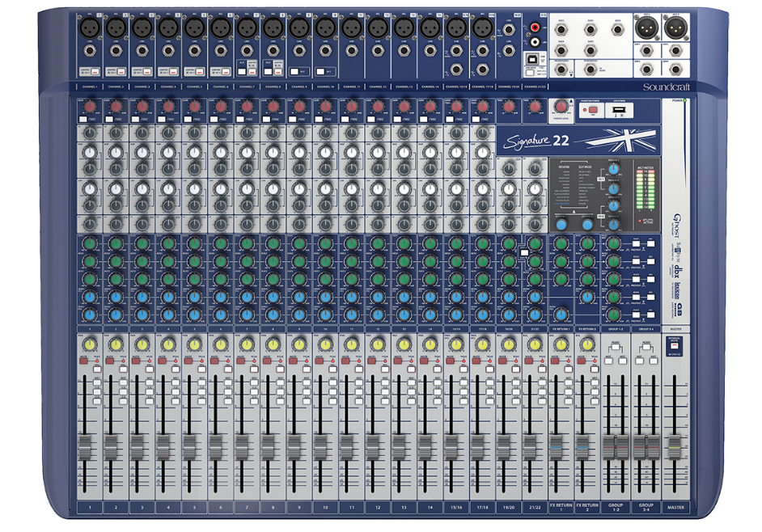The height and width of the screenshot is (532, 762).
Task: Click the Soundcraft brand logo
Action: tap(663, 87)
